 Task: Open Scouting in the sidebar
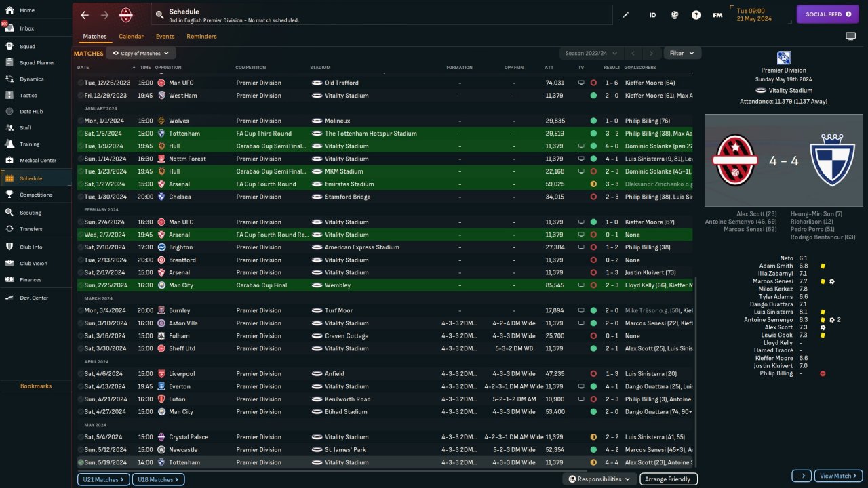[35, 213]
